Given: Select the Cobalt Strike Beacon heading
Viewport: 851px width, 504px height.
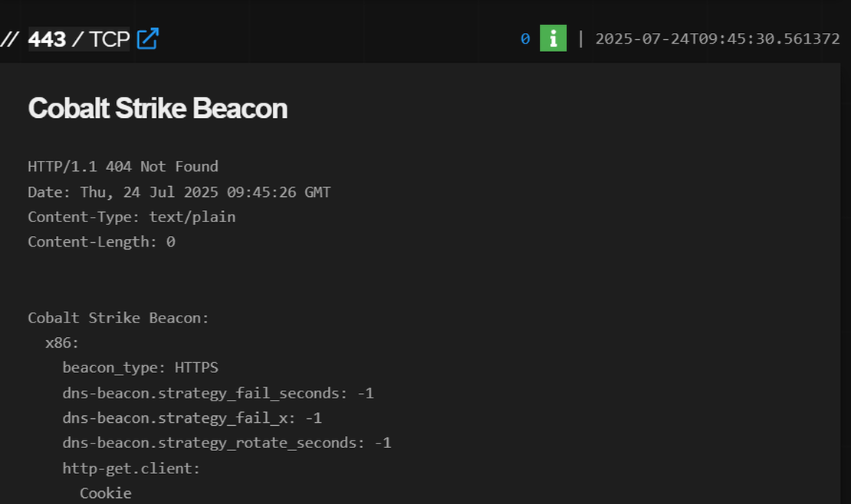Looking at the screenshot, I should tap(157, 109).
